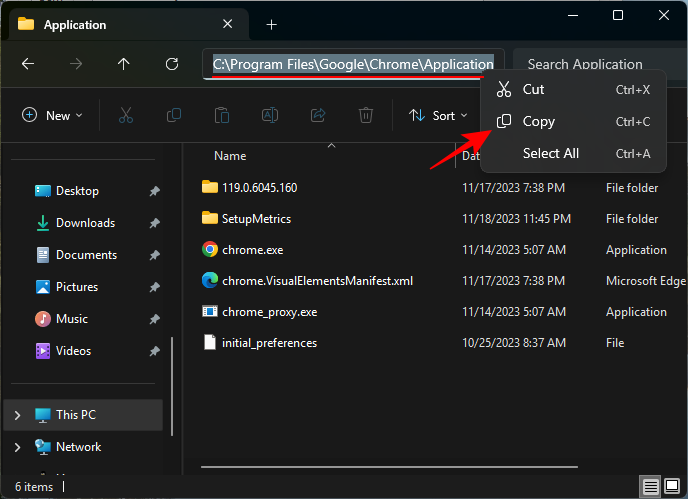Select the 119.0.6045.160 folder
Screen dimensions: 688x499
[x=260, y=188]
